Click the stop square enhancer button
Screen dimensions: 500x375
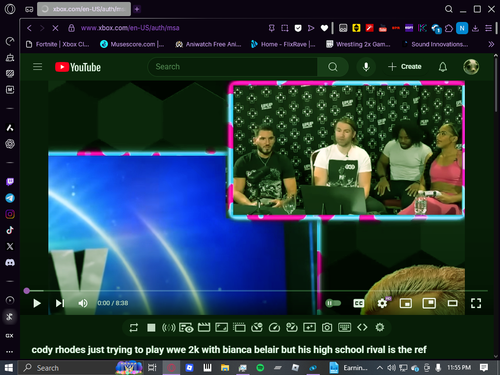[151, 327]
